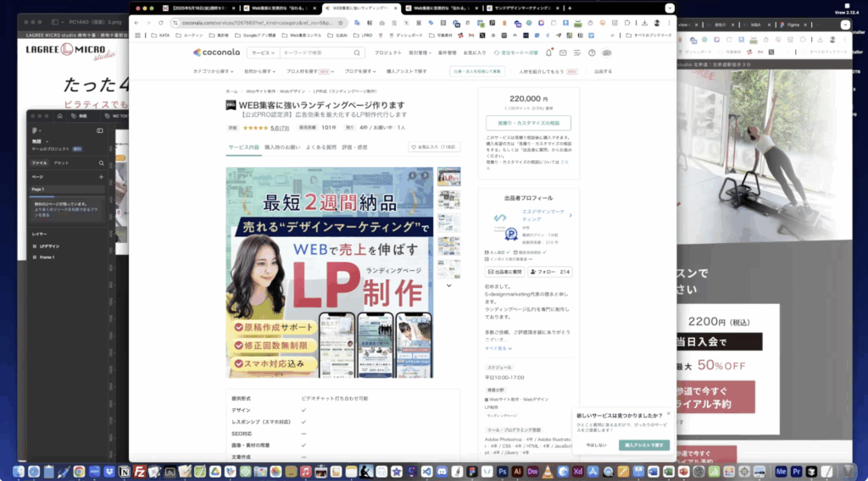This screenshot has width=868, height=481.
Task: Open tab list dropdown in front Chrome window
Action: (670, 8)
